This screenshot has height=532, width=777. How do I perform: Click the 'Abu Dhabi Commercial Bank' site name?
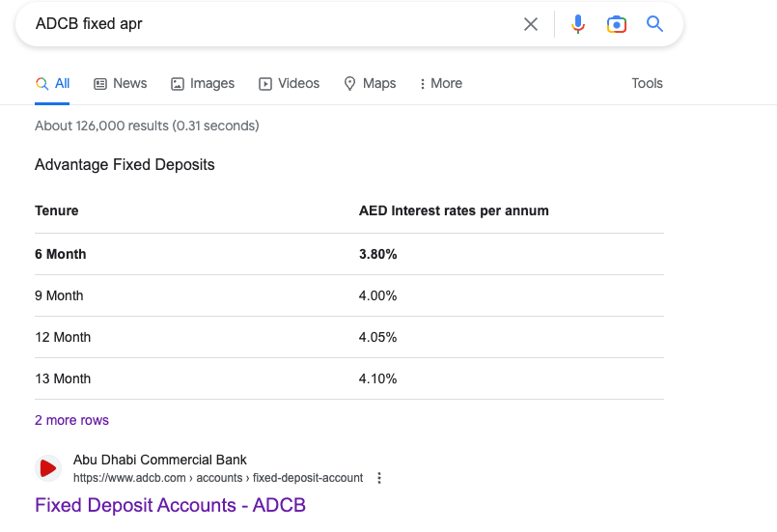(x=159, y=460)
